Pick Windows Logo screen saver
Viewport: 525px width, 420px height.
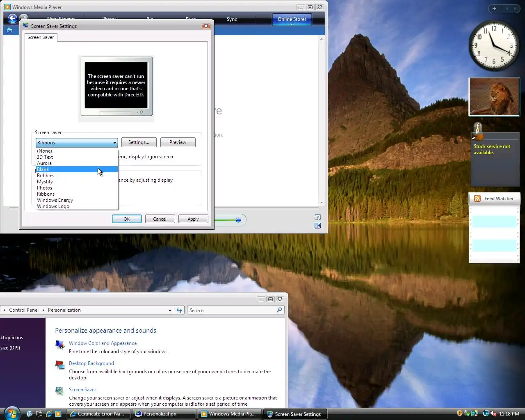coord(77,206)
